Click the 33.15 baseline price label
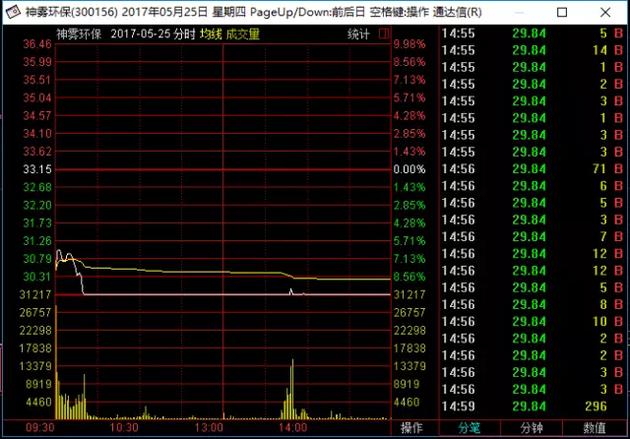This screenshot has height=439, width=630. (x=37, y=169)
